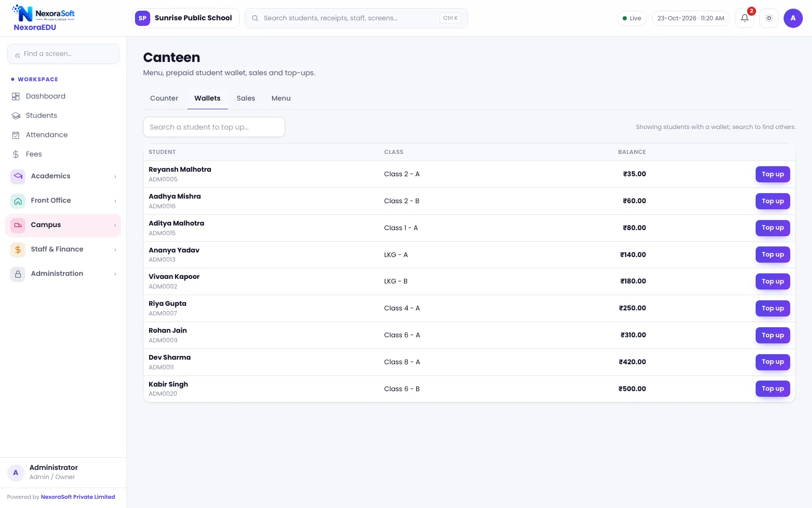Top up Riya Gupta's wallet
This screenshot has width=812, height=508.
(772, 308)
